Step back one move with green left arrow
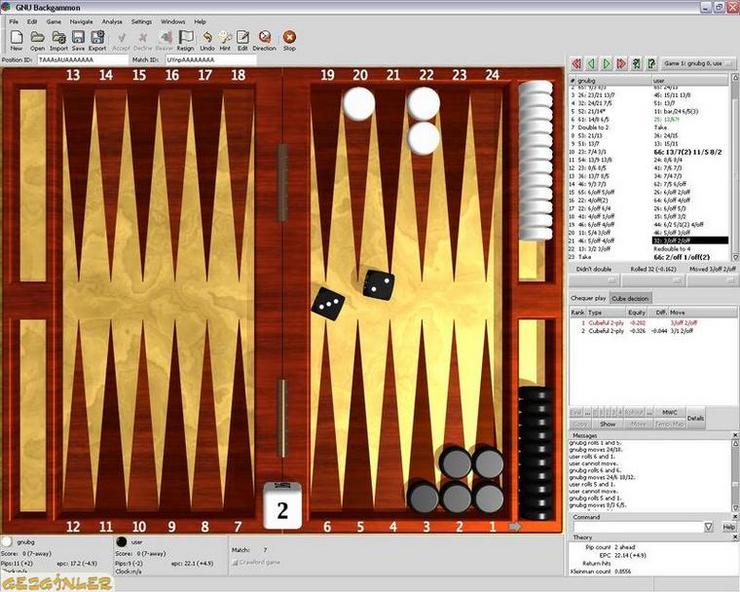 (591, 63)
